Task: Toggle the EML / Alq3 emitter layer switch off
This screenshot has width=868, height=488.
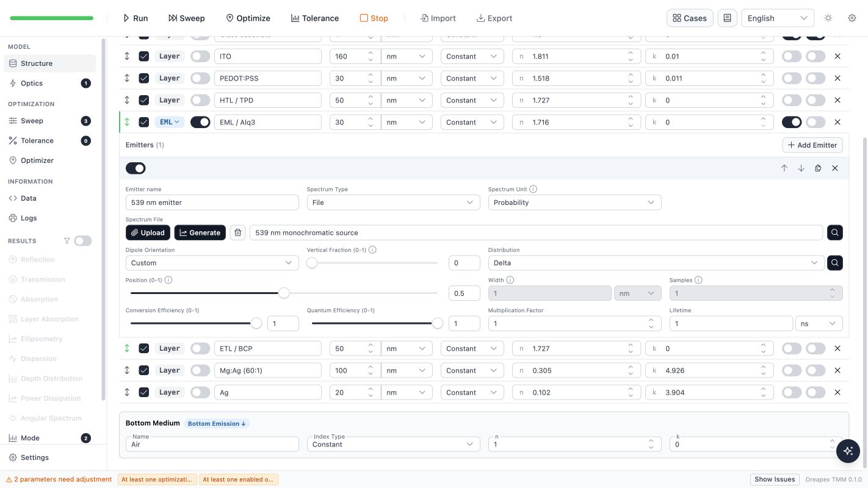Action: pyautogui.click(x=200, y=122)
